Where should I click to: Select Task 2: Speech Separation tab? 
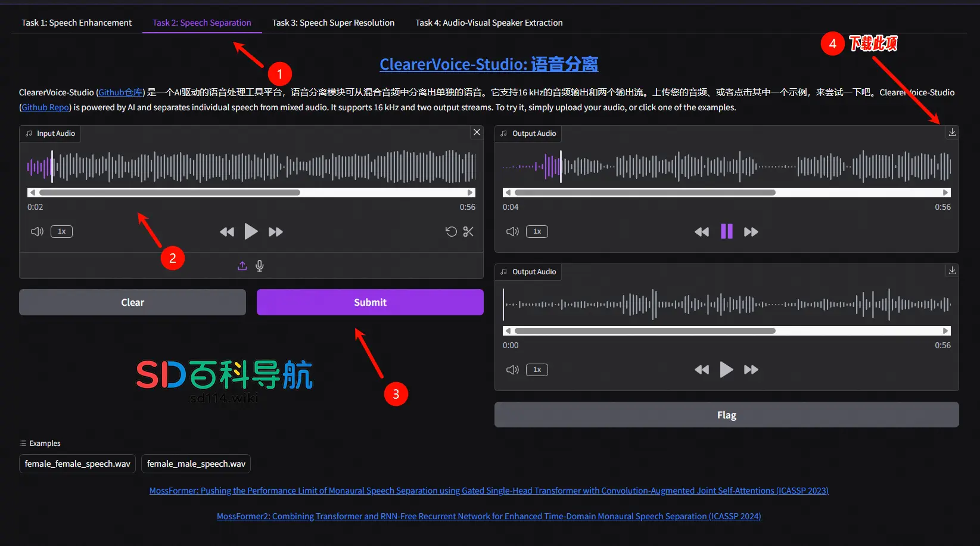202,23
